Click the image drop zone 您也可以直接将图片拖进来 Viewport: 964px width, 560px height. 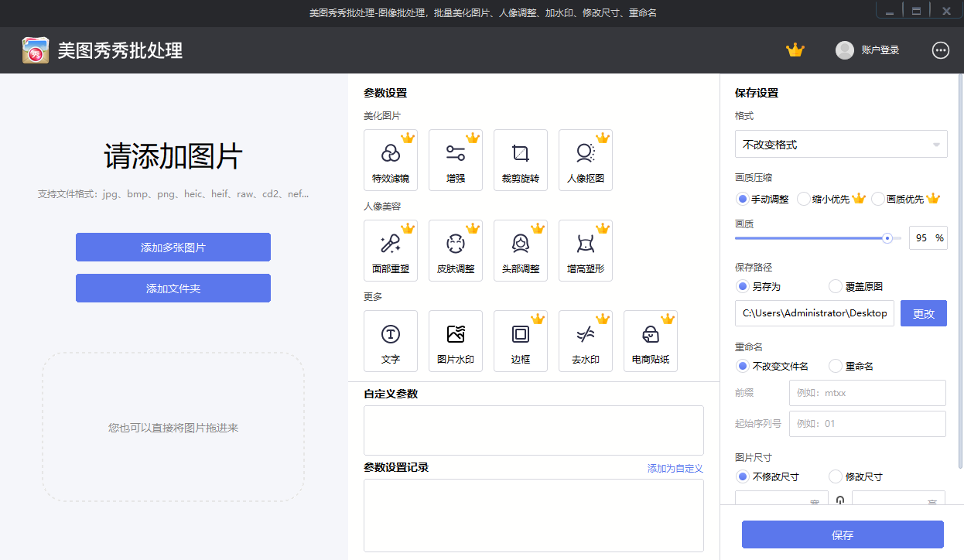pos(173,427)
